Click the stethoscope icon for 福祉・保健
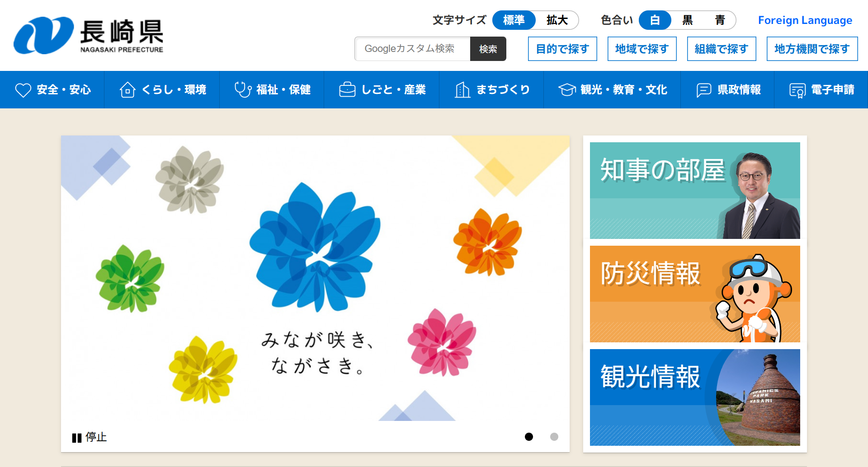Screen dimensions: 868x467 243,90
